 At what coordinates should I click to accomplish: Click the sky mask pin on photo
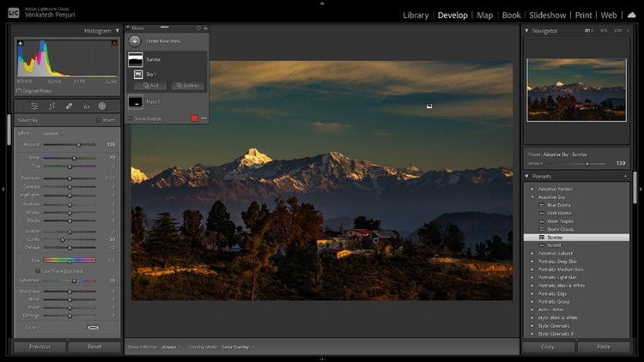point(429,106)
